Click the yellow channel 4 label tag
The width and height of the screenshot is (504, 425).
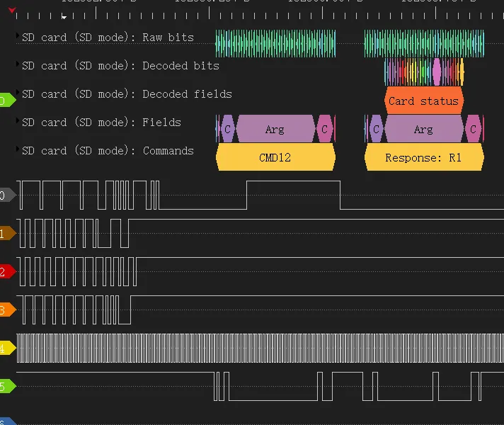(6, 348)
